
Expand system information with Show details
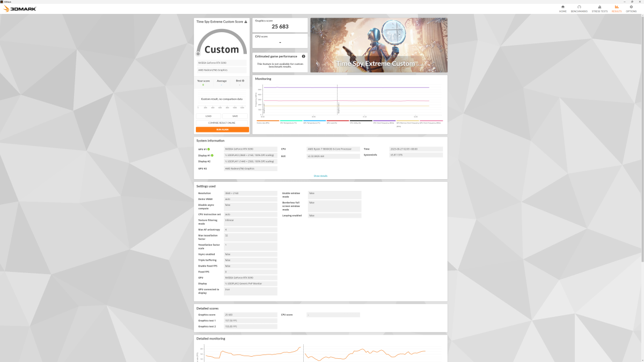click(x=320, y=176)
